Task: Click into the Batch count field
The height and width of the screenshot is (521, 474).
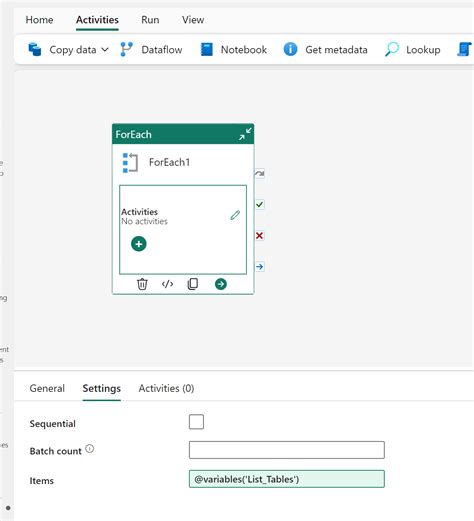Action: pos(287,450)
